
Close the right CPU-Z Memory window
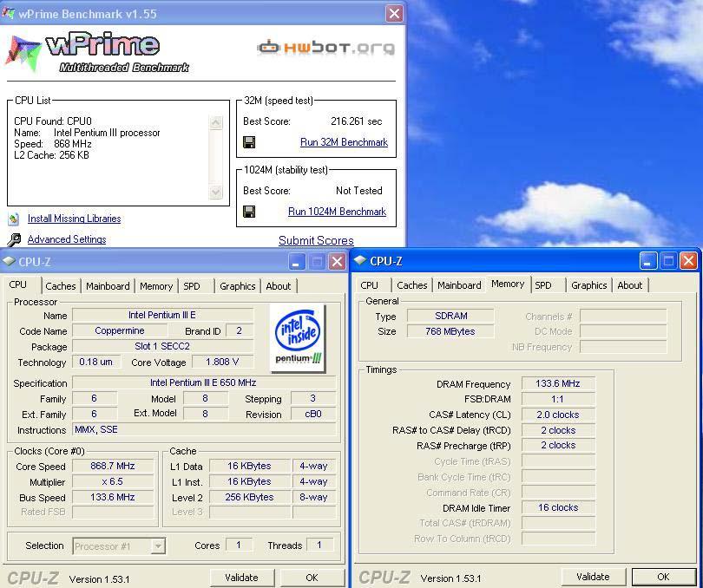(x=688, y=261)
